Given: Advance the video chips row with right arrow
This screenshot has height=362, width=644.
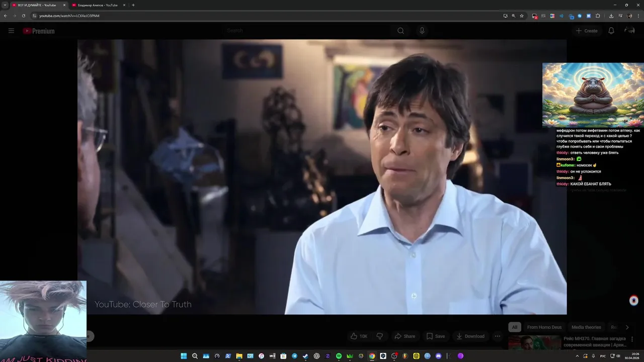Looking at the screenshot, I should pos(627,327).
